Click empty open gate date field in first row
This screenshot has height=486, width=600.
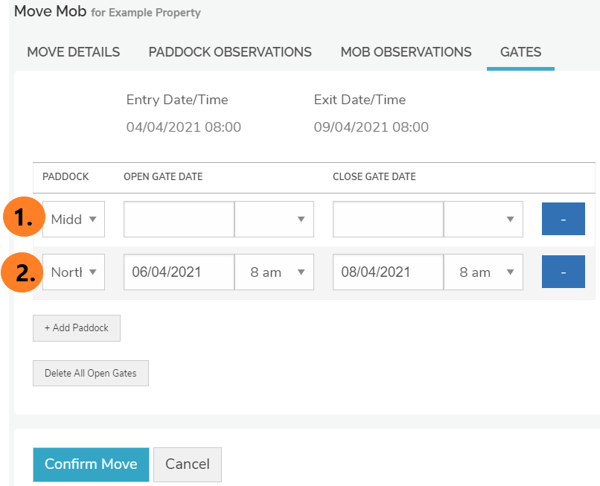pos(178,219)
